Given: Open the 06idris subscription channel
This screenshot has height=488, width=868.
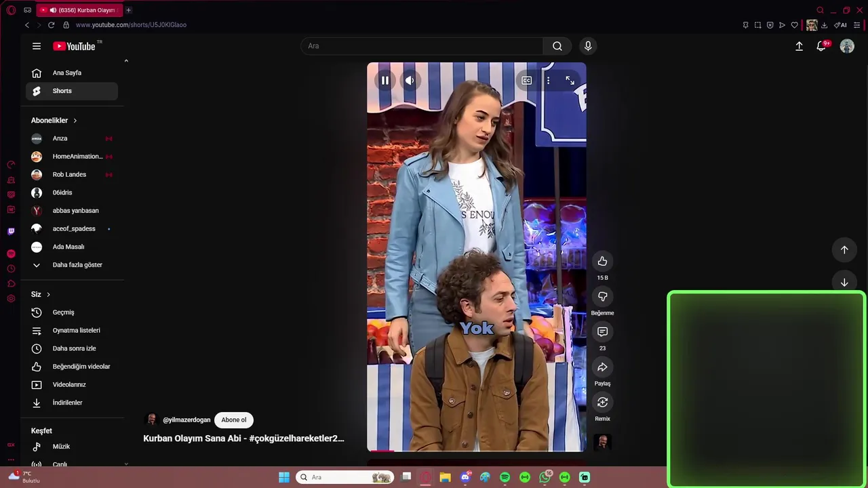Looking at the screenshot, I should point(72,192).
